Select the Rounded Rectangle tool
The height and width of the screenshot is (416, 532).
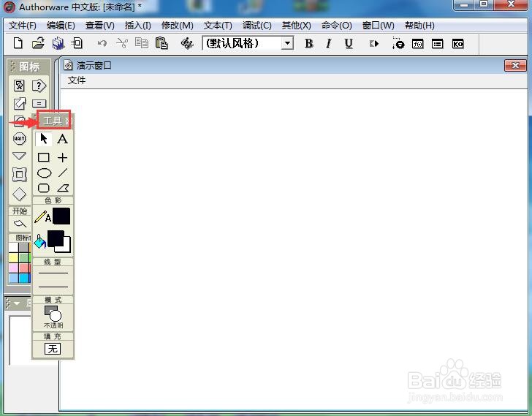click(43, 188)
